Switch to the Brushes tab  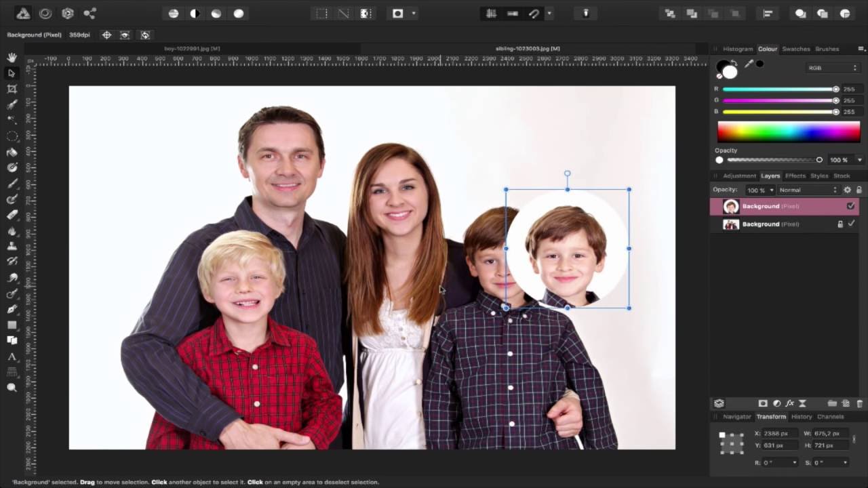pyautogui.click(x=827, y=49)
